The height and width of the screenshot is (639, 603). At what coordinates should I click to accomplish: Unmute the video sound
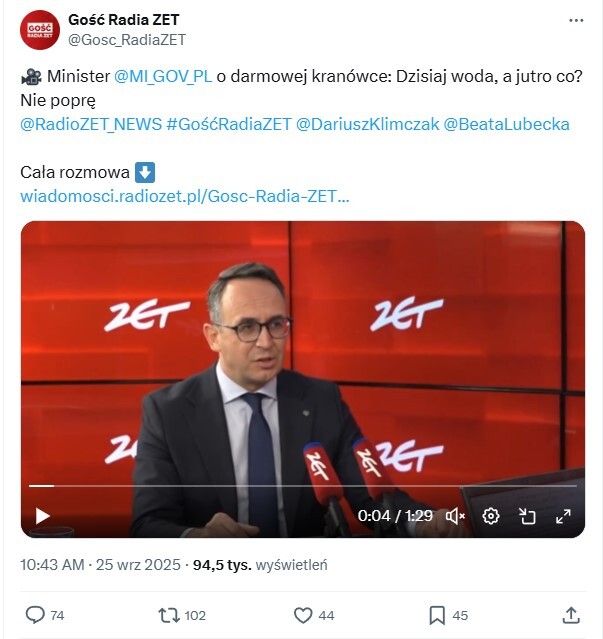pyautogui.click(x=455, y=516)
